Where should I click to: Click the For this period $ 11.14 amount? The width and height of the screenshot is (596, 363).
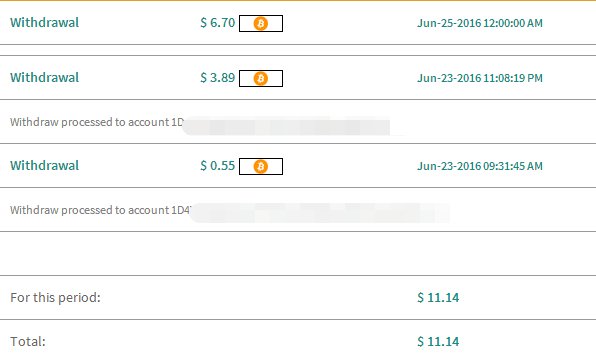[x=438, y=298]
